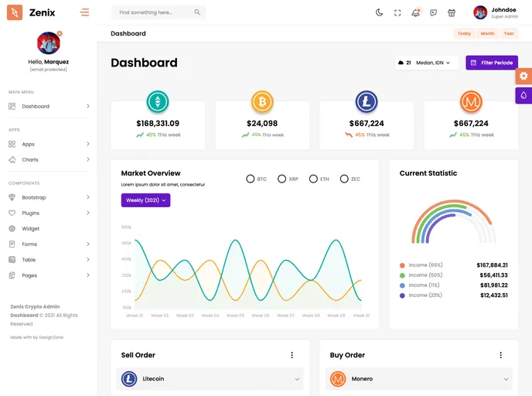
Task: Select the Month tab
Action: coord(487,33)
